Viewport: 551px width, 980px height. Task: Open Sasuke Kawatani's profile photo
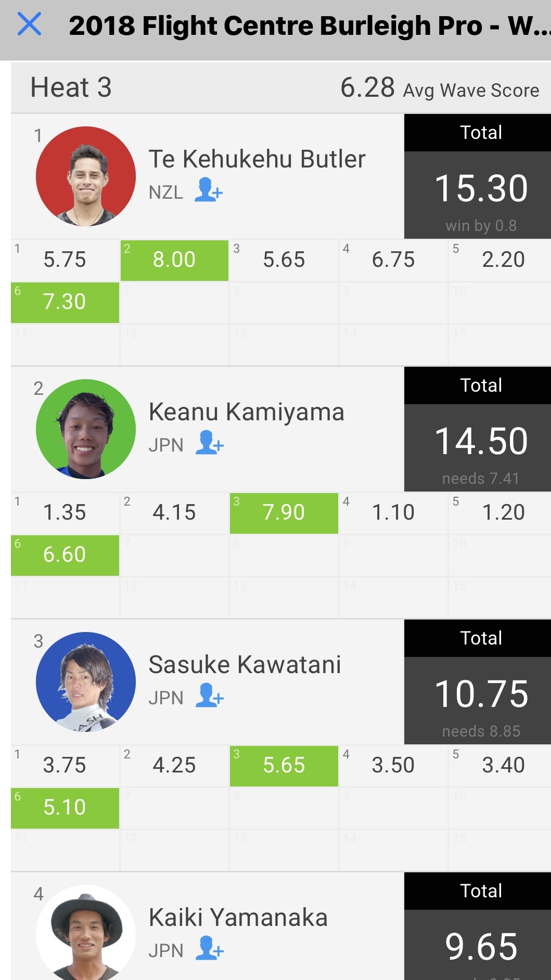pos(86,681)
